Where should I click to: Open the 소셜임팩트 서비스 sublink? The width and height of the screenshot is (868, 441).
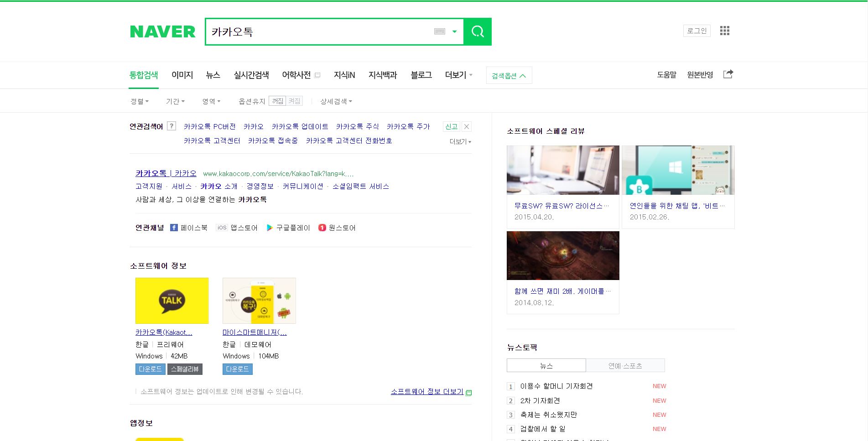(x=361, y=186)
